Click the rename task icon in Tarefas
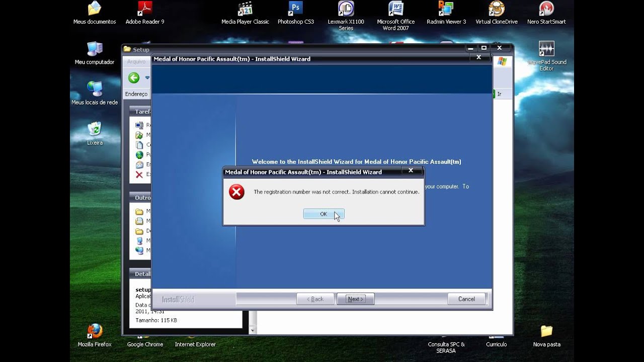The width and height of the screenshot is (644, 362). [x=139, y=125]
